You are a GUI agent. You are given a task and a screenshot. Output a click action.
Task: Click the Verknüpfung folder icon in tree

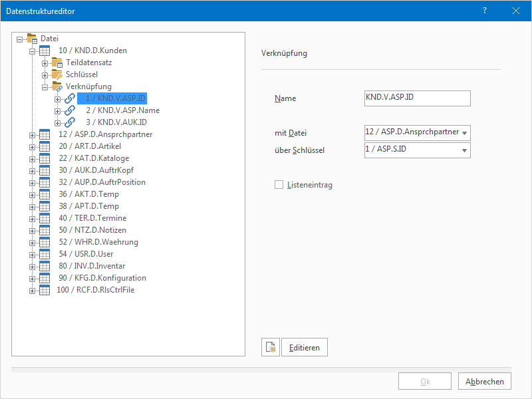57,86
